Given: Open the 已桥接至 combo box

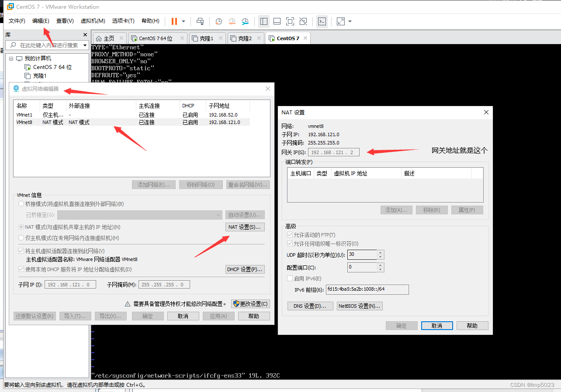Looking at the screenshot, I should tap(140, 215).
